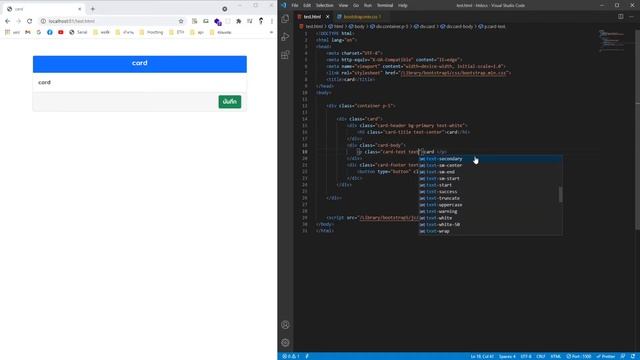Expand breadcrumb 'div.container.p-5'
The height and width of the screenshot is (360, 640).
tap(389, 27)
